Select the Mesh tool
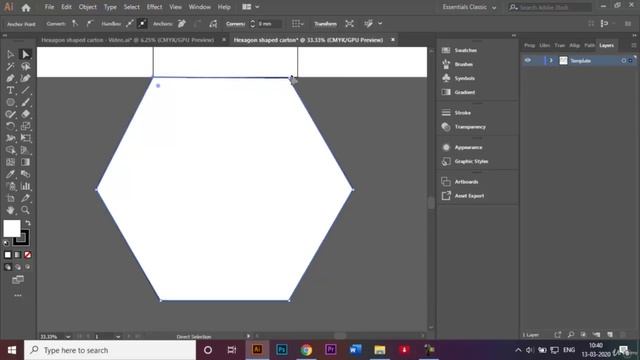This screenshot has width=640, height=360. (10, 162)
